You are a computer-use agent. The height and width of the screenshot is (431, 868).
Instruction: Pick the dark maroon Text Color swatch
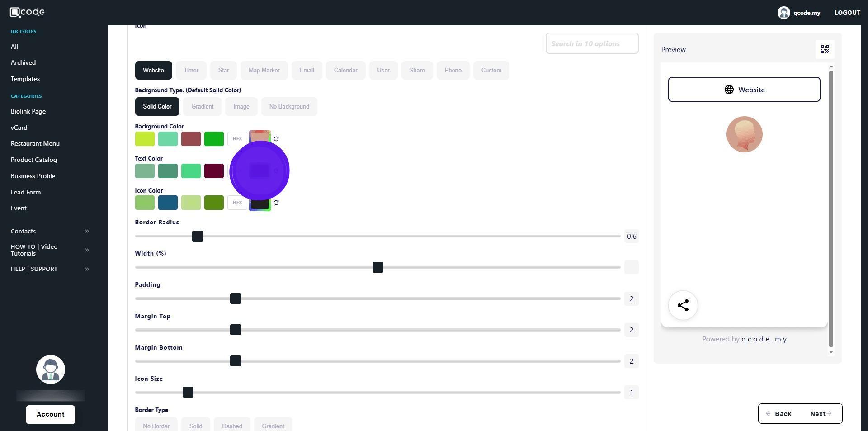coord(214,171)
